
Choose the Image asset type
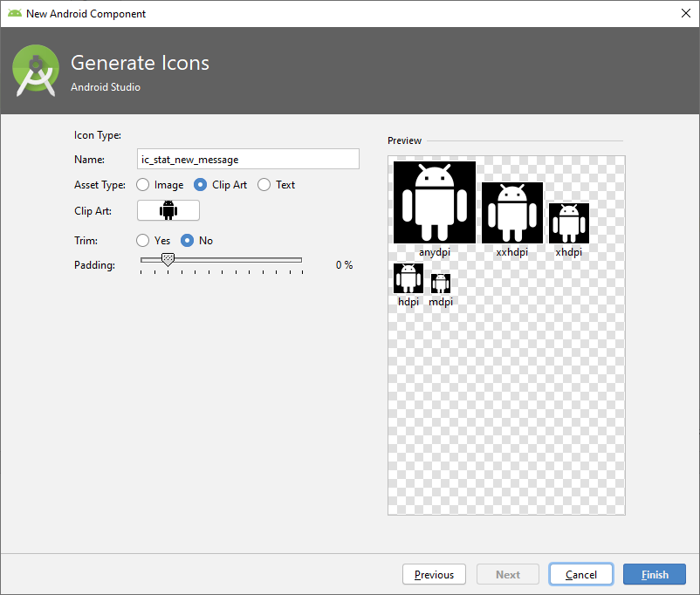pos(143,185)
